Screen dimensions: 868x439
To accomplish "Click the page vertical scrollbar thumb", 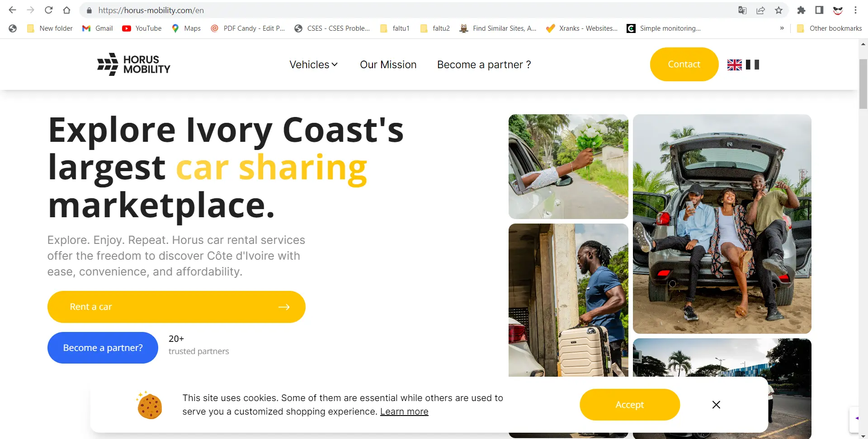I will [863, 84].
